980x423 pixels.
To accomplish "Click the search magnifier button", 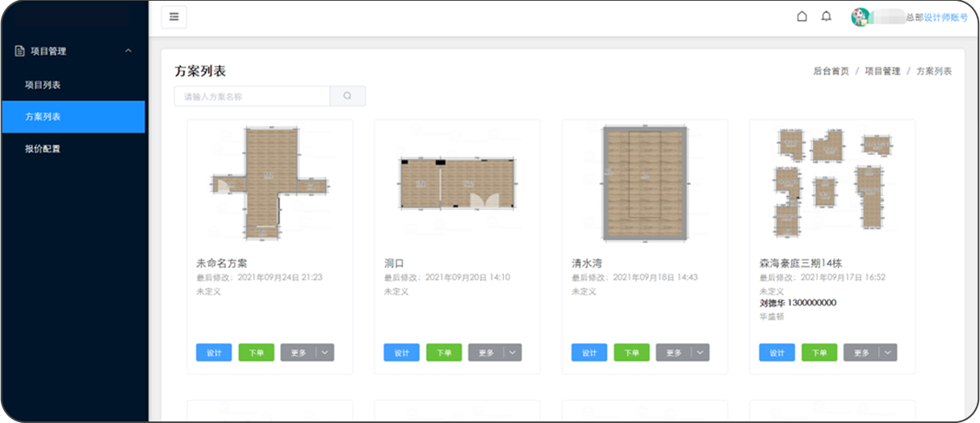I will [348, 96].
